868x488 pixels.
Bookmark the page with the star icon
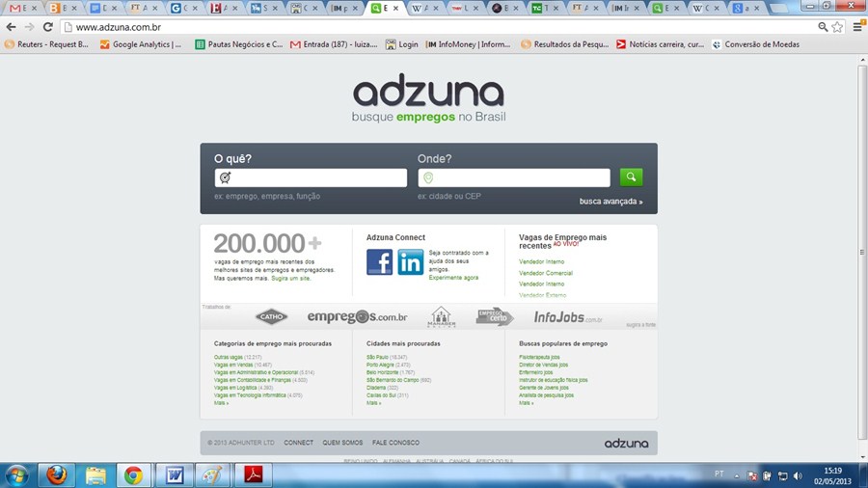click(x=837, y=27)
